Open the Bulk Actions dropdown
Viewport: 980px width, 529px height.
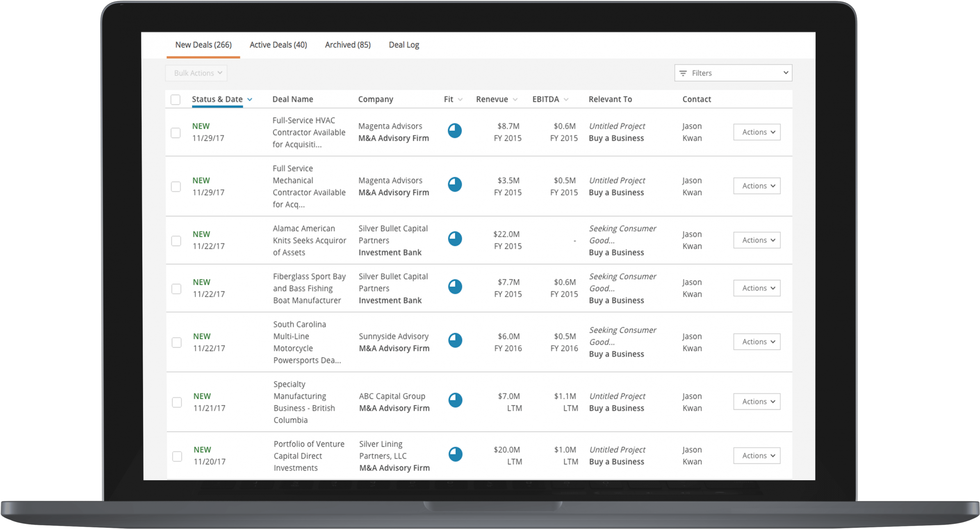tap(196, 73)
